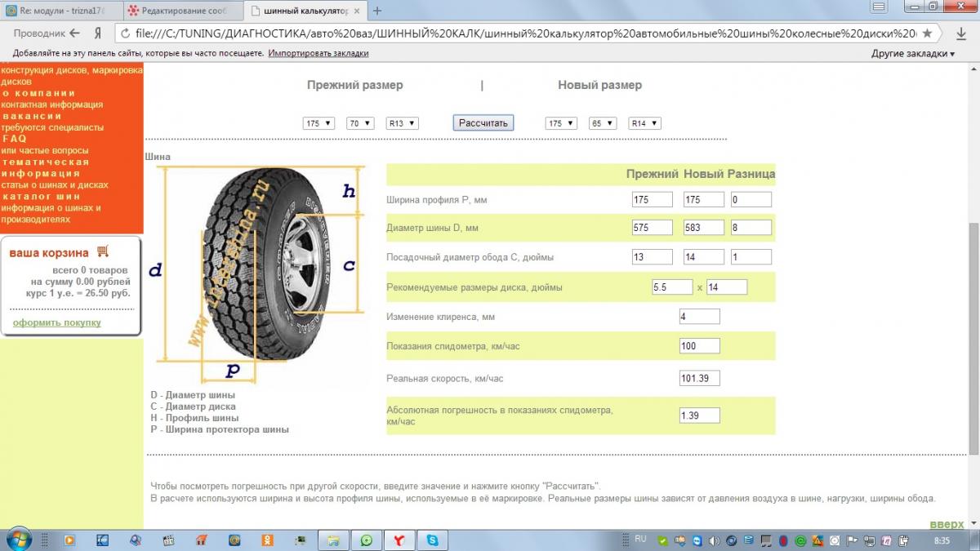
Task: Click the Yandex browser taskbar icon
Action: [x=399, y=540]
